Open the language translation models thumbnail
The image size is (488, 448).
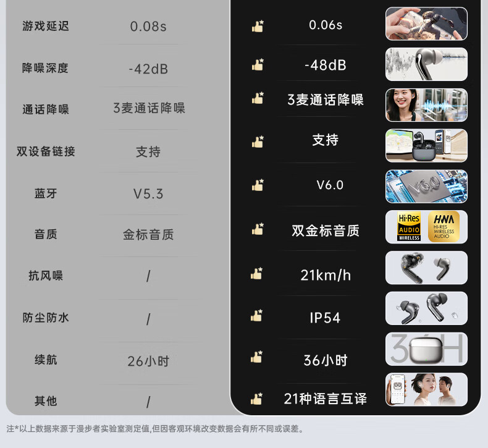(426, 389)
